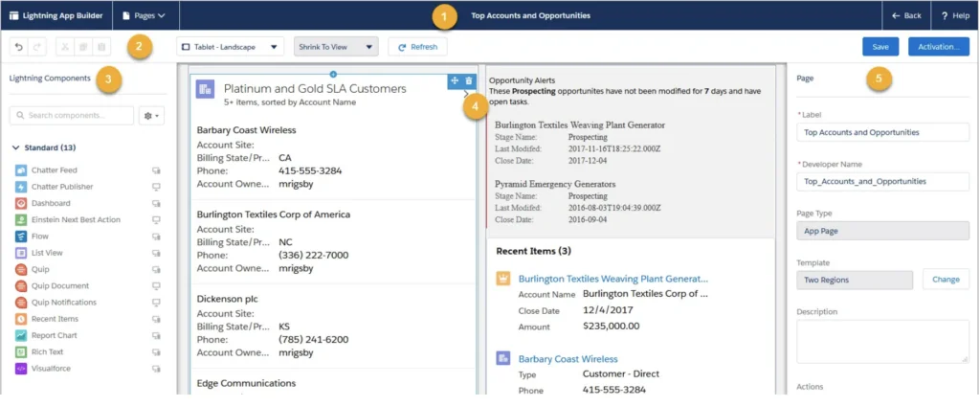Click the Developer Name input field
Image resolution: width=980 pixels, height=406 pixels.
click(x=882, y=181)
